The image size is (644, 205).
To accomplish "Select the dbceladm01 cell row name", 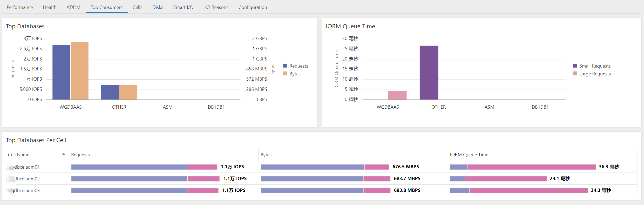I will (x=27, y=167).
